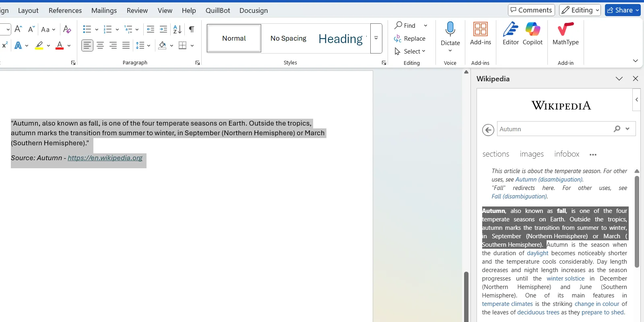The height and width of the screenshot is (322, 644).
Task: Toggle the show paragraph marks button
Action: pos(192,29)
